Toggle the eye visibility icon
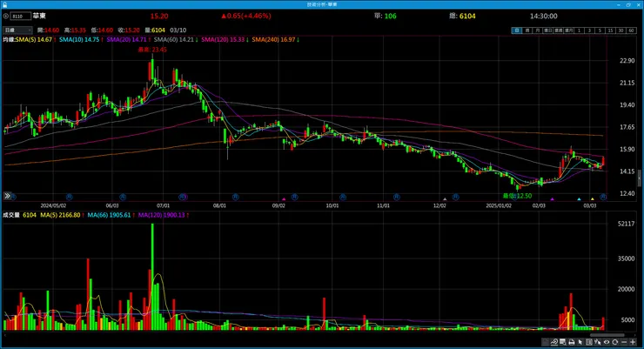 pyautogui.click(x=607, y=342)
